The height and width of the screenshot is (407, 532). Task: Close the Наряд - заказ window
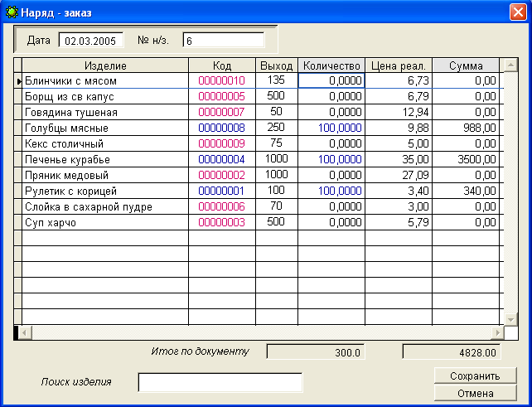(517, 12)
